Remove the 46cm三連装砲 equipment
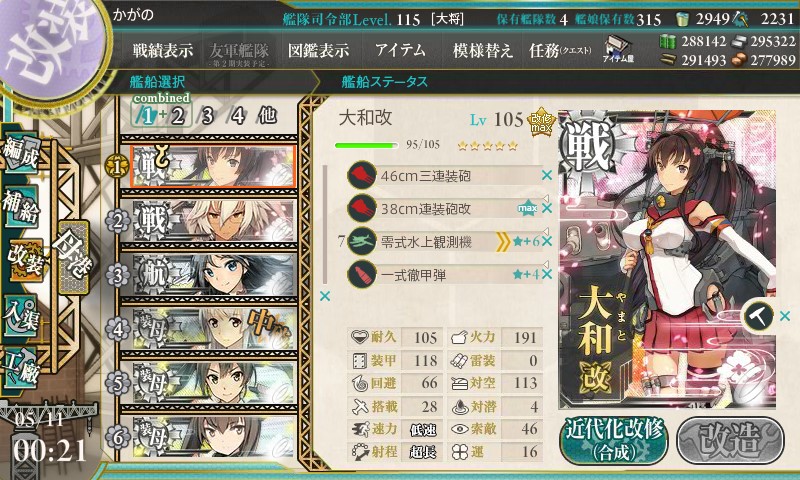This screenshot has width=800, height=480. (547, 175)
